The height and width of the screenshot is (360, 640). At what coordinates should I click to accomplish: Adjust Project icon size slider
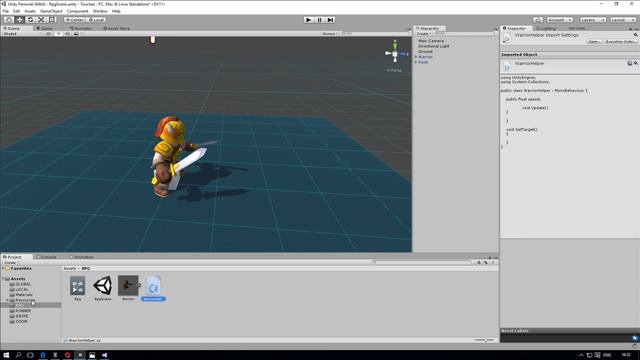[484, 340]
